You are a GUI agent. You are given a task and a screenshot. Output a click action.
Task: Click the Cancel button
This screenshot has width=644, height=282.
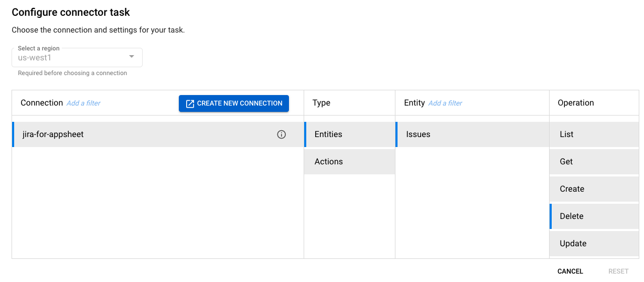pyautogui.click(x=570, y=271)
